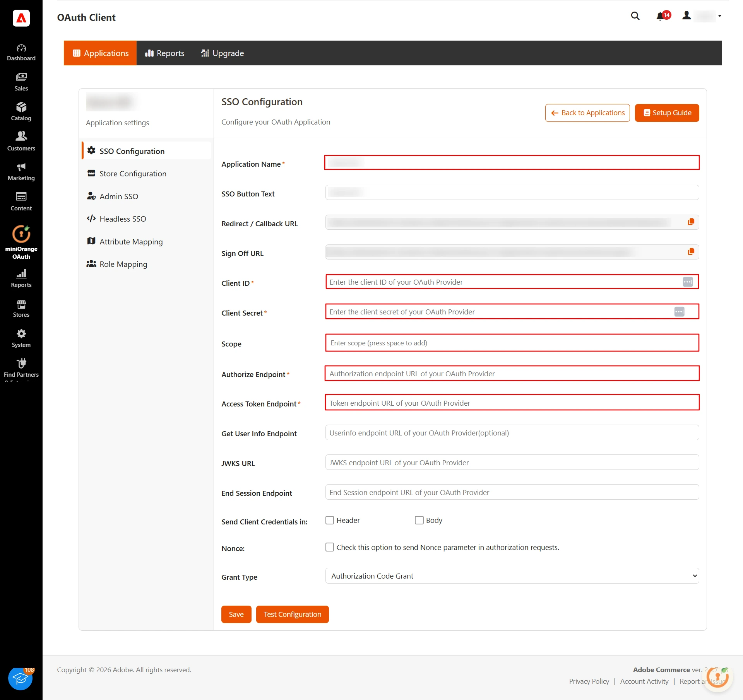743x700 pixels.
Task: Click the Client Secret input field
Action: pyautogui.click(x=512, y=312)
